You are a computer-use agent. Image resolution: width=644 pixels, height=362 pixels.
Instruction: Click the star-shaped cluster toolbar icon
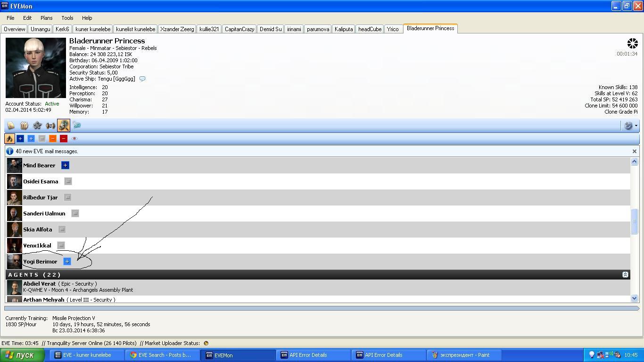click(37, 125)
